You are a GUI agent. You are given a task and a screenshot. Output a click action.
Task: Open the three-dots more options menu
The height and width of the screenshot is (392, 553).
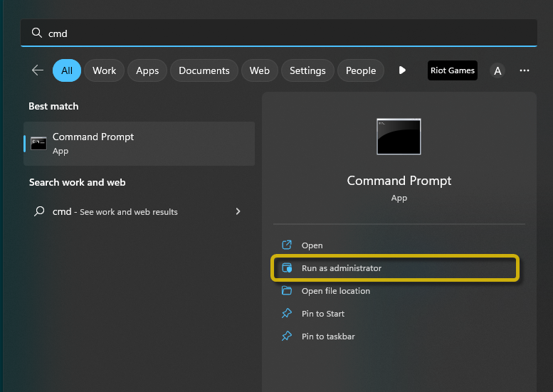coord(525,70)
